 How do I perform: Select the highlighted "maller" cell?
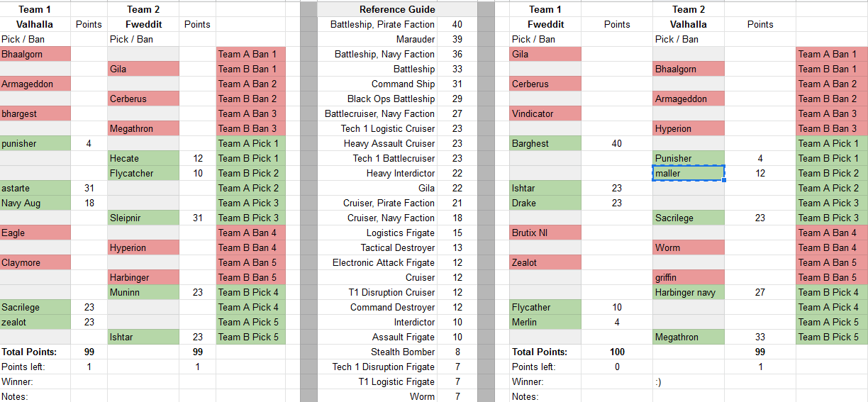688,173
